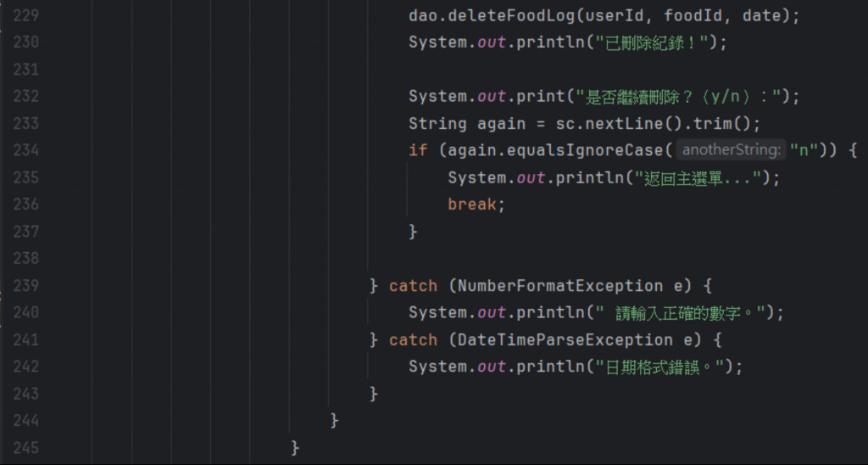Screen dimensions: 868x465
Task: Click closing brace on line 237
Action: 413,232
